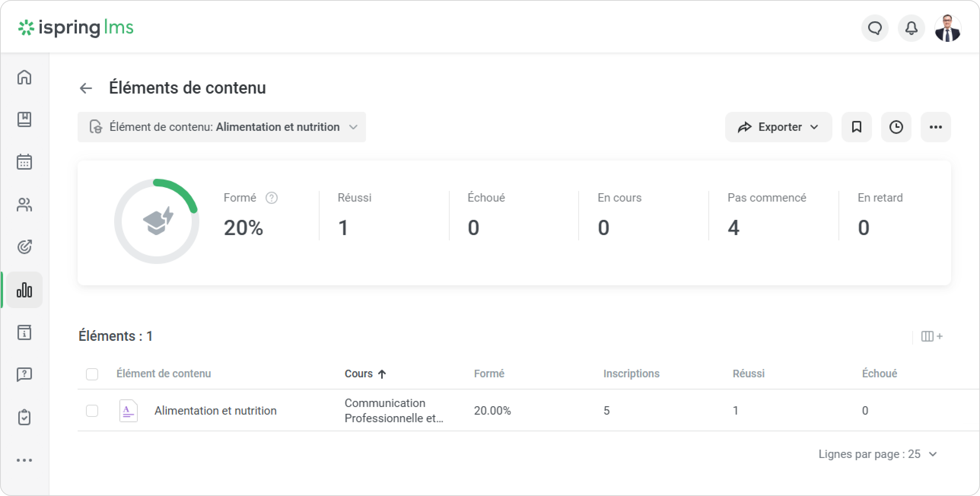Viewport: 980px width, 496px height.
Task: Open the Formé help question icon
Action: [x=271, y=198]
